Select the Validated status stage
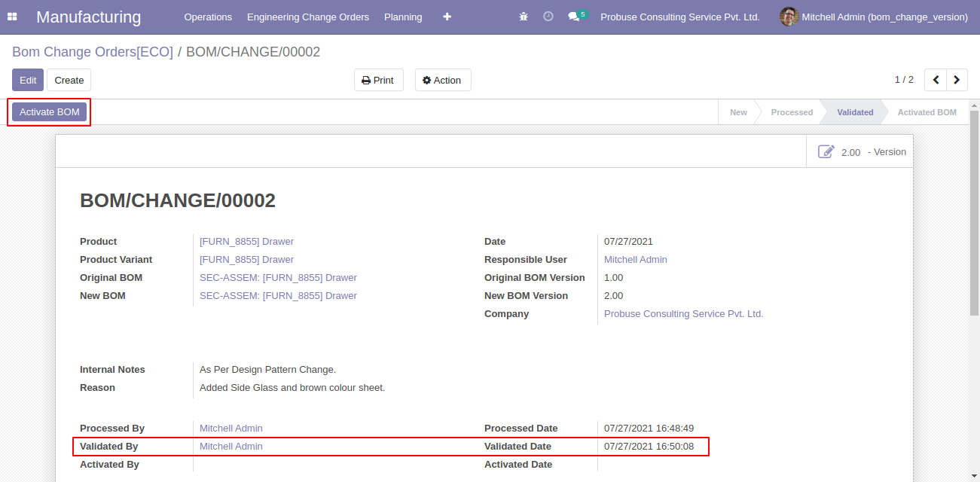 click(855, 112)
